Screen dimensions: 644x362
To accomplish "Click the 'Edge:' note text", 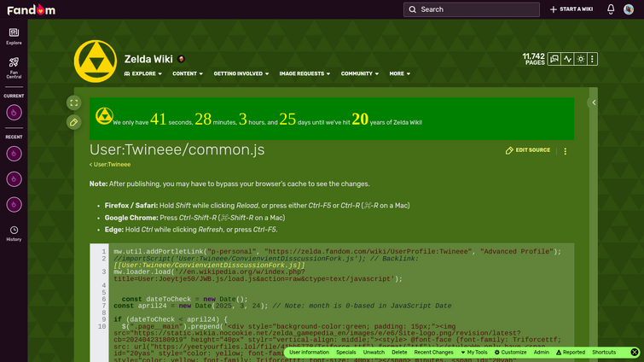I will (113, 230).
